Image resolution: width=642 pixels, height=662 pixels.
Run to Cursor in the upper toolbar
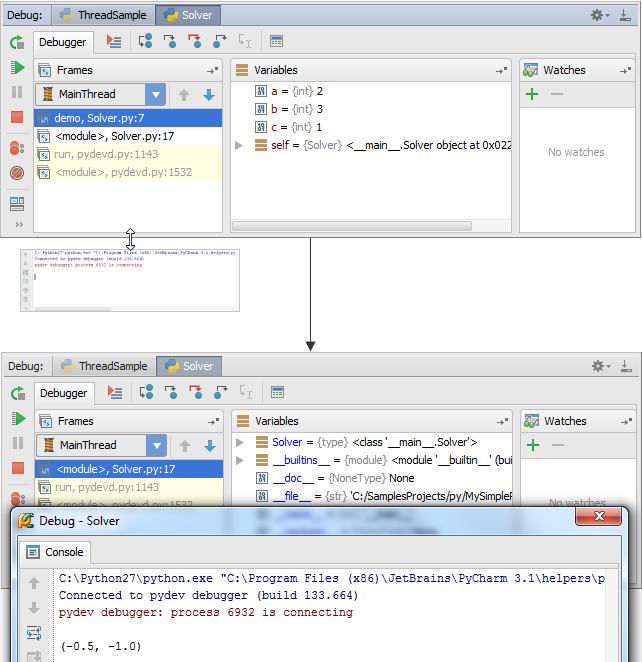245,41
